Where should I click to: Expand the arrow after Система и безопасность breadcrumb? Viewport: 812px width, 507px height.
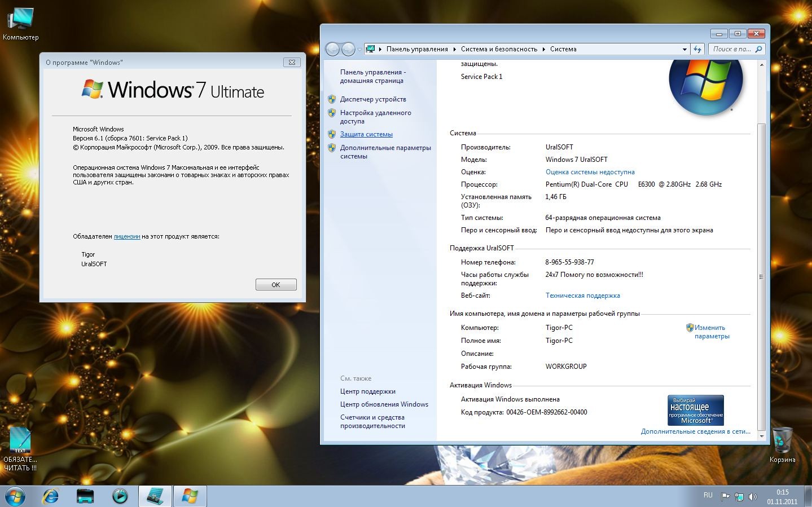click(544, 49)
